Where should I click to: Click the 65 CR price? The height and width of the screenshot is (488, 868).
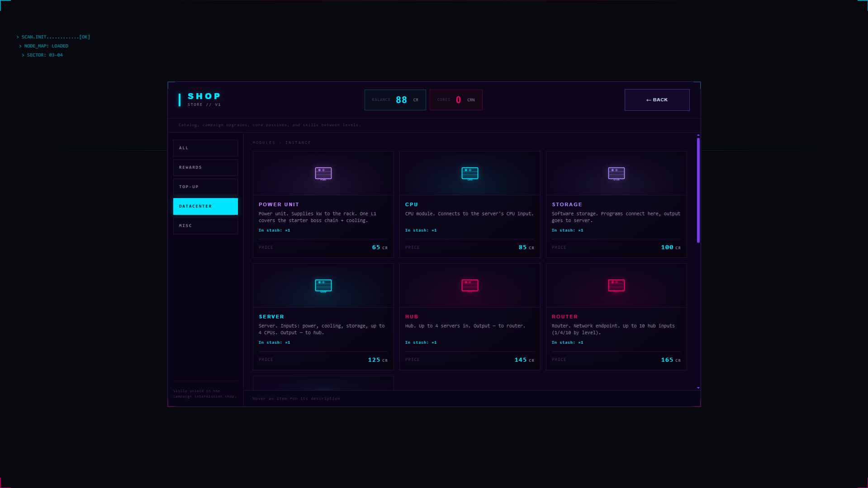click(x=379, y=247)
